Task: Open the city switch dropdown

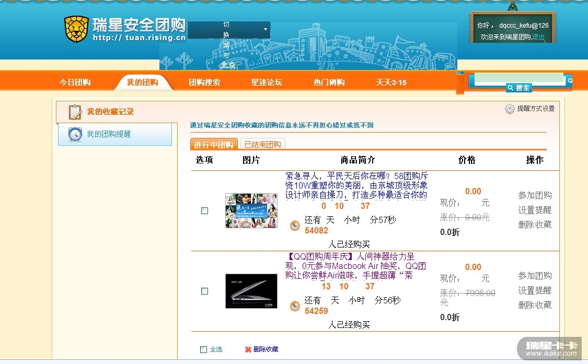Action: pyautogui.click(x=266, y=29)
